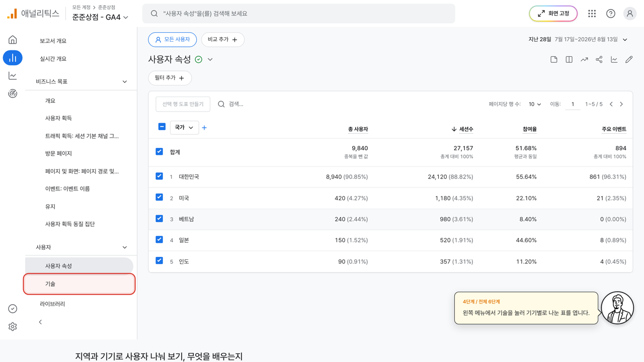644x362 pixels.
Task: Open the Advertising target icon
Action: (x=13, y=94)
